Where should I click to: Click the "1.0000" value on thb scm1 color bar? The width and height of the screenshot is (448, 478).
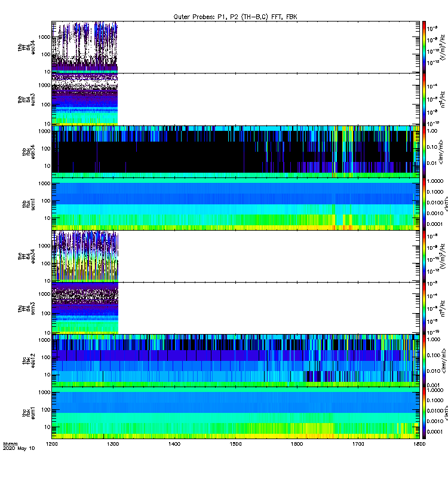click(435, 181)
